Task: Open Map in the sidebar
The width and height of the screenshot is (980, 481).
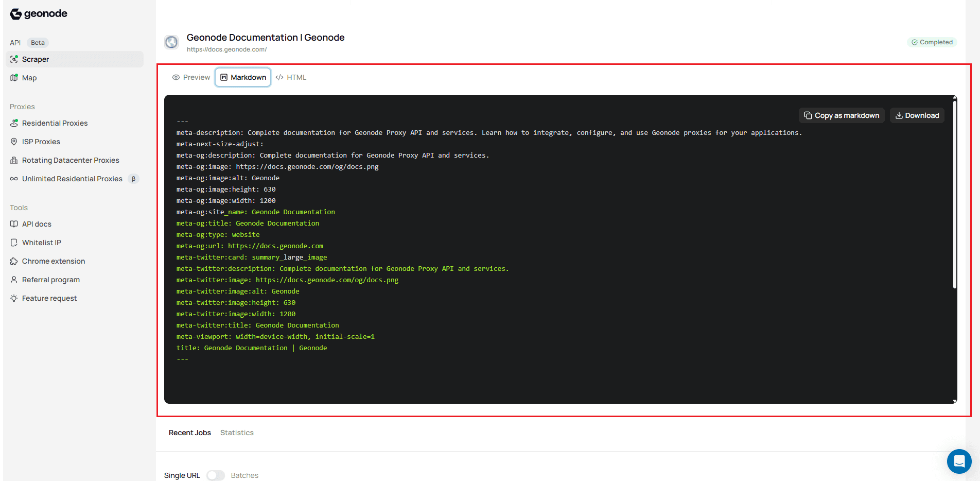Action: [x=75, y=78]
